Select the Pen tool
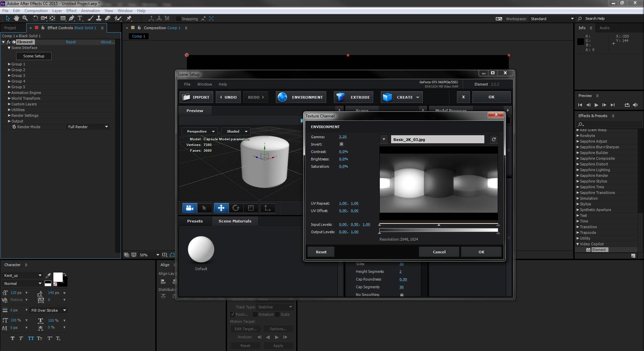Screen dimensions: 644x351 tap(71, 18)
